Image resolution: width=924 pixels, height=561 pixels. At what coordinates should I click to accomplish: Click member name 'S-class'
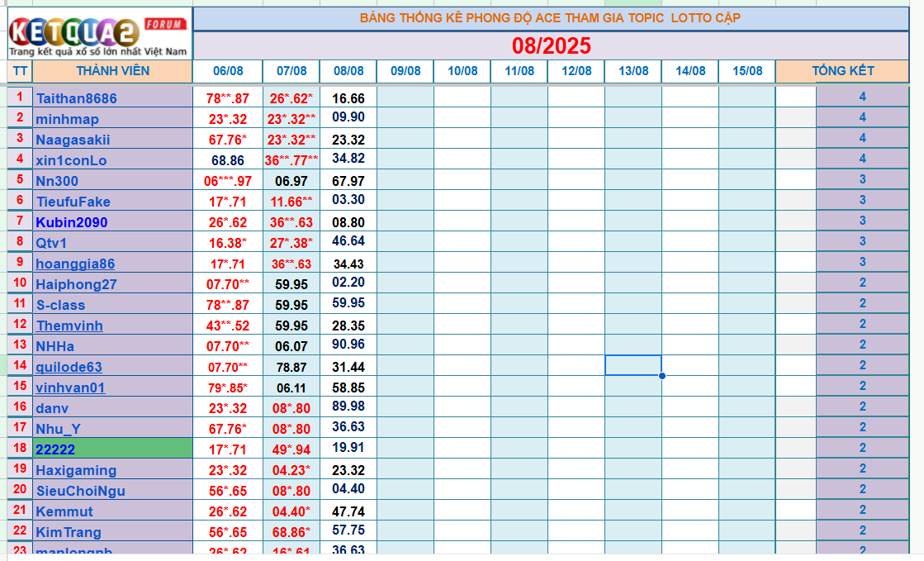coord(61,305)
